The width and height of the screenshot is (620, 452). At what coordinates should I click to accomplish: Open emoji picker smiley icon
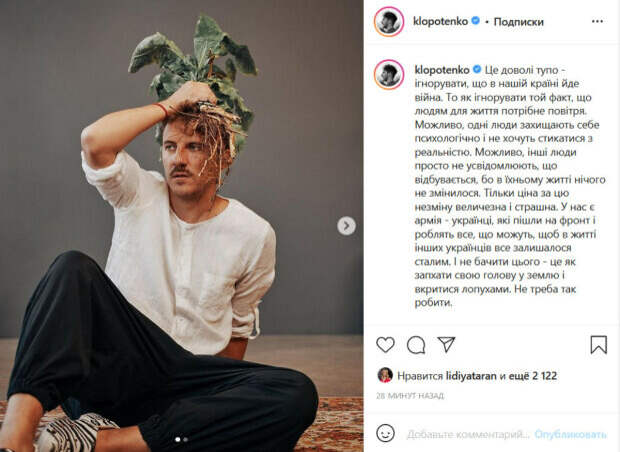(x=385, y=433)
